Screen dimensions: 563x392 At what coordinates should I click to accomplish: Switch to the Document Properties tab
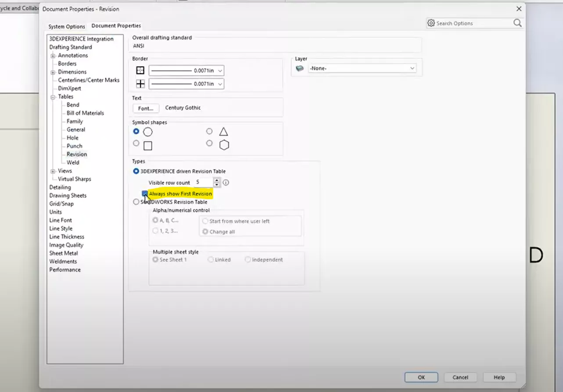pyautogui.click(x=116, y=26)
